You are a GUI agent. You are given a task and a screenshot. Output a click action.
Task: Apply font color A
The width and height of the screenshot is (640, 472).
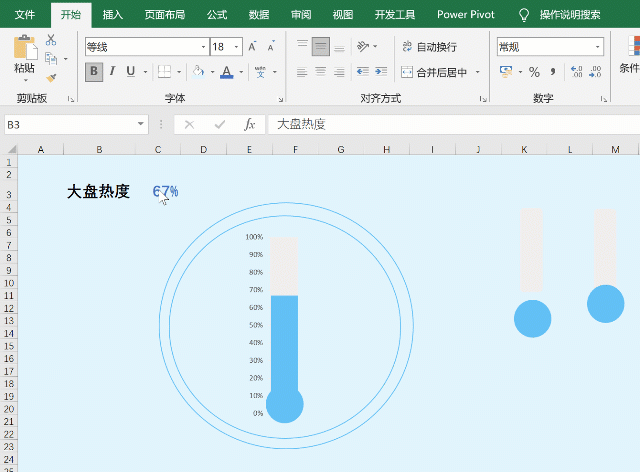(227, 72)
